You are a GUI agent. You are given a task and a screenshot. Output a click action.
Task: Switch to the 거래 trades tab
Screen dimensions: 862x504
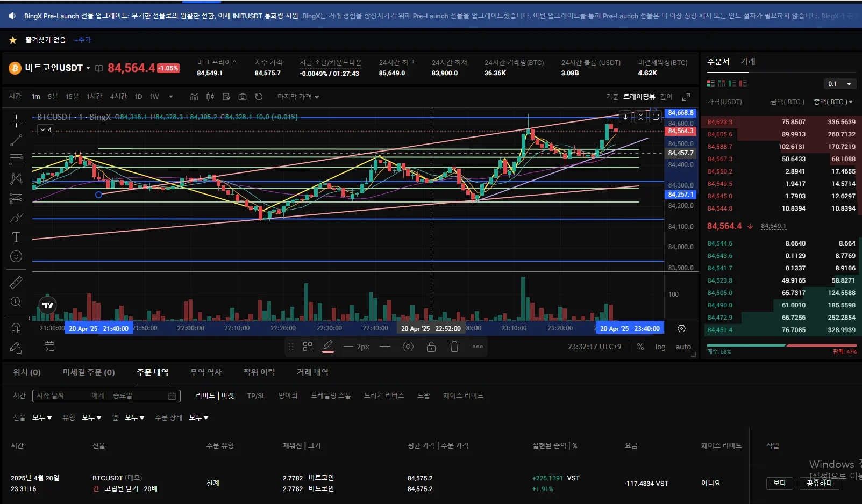[747, 62]
